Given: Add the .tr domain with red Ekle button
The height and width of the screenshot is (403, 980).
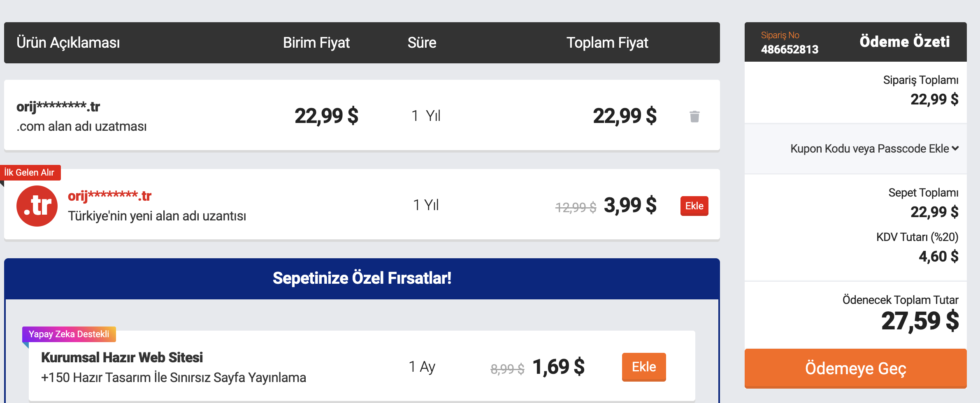Looking at the screenshot, I should coord(694,206).
